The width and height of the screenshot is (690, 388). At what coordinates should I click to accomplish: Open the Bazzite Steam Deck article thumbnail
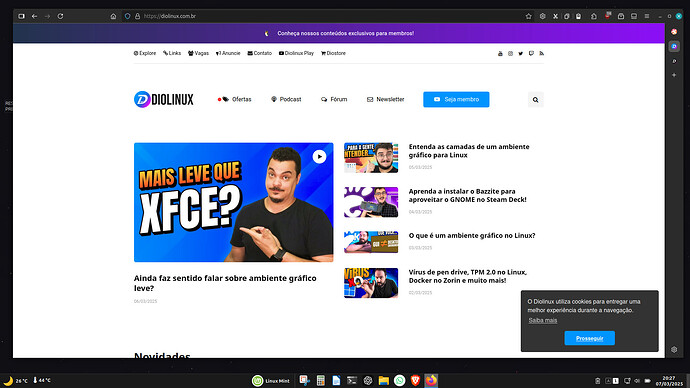click(371, 202)
